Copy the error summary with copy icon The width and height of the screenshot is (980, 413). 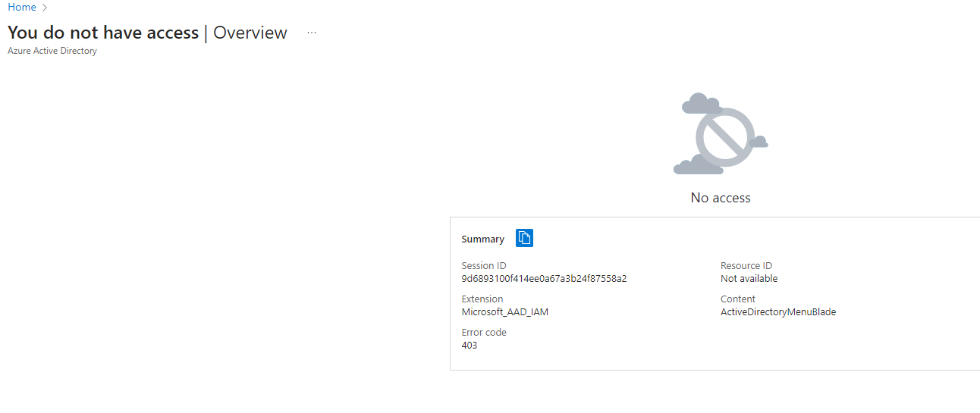[x=524, y=238]
